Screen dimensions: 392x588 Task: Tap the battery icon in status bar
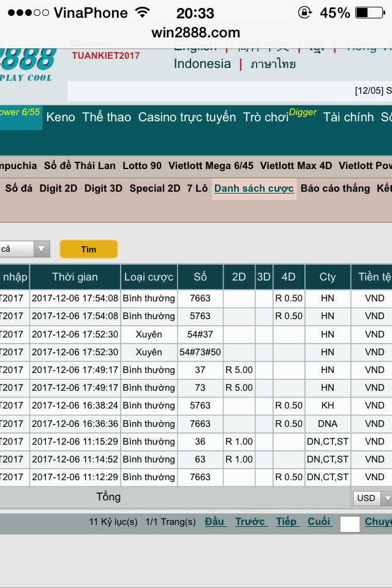(370, 13)
